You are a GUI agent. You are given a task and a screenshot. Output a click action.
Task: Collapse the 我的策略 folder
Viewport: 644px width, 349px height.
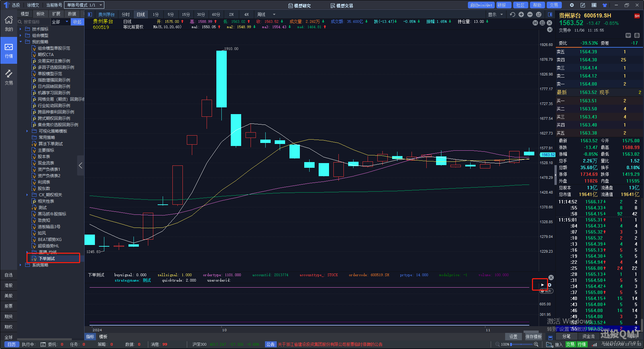[x=20, y=42]
